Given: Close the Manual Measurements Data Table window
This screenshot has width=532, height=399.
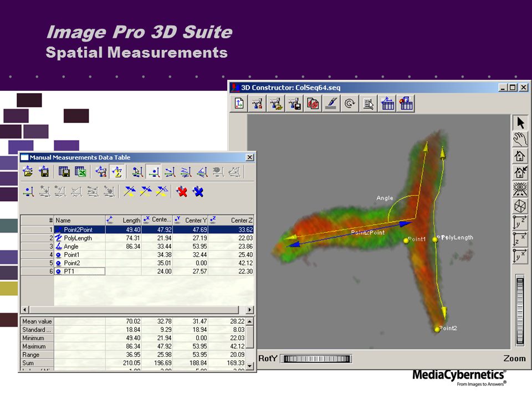Looking at the screenshot, I should point(249,157).
